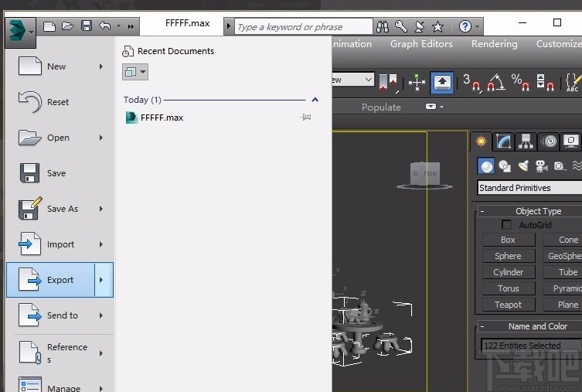This screenshot has width=582, height=392.
Task: Select Import in application menu
Action: click(60, 244)
